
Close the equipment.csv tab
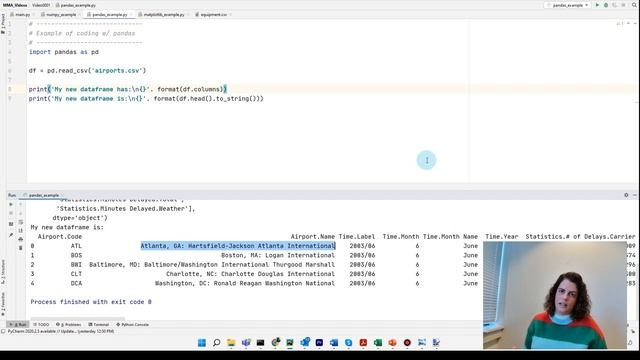click(x=231, y=15)
